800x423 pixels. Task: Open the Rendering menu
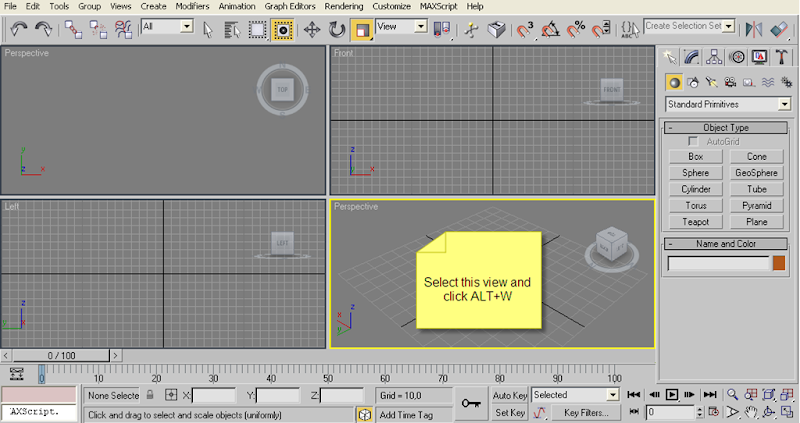[343, 6]
